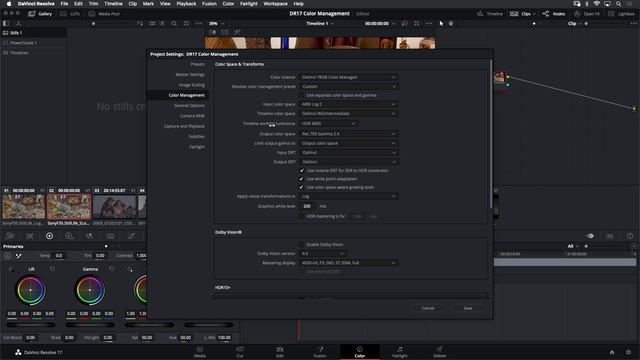
Task: Click Cancel in Project Settings
Action: pyautogui.click(x=428, y=308)
